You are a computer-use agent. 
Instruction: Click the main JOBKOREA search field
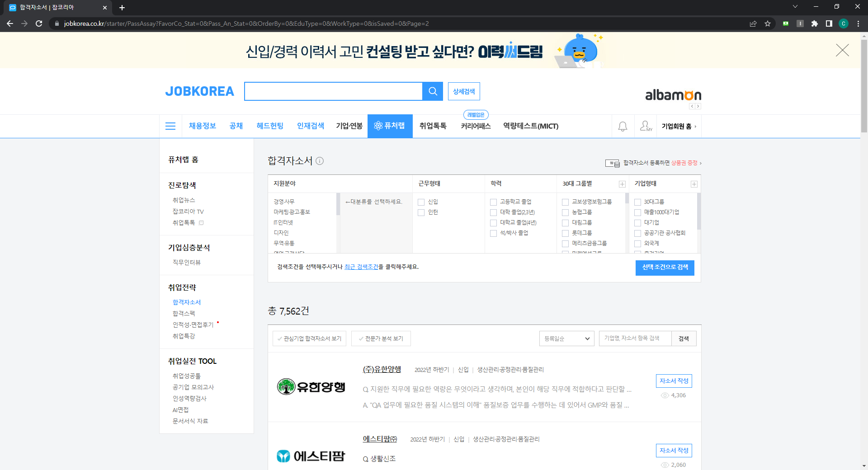click(x=333, y=91)
